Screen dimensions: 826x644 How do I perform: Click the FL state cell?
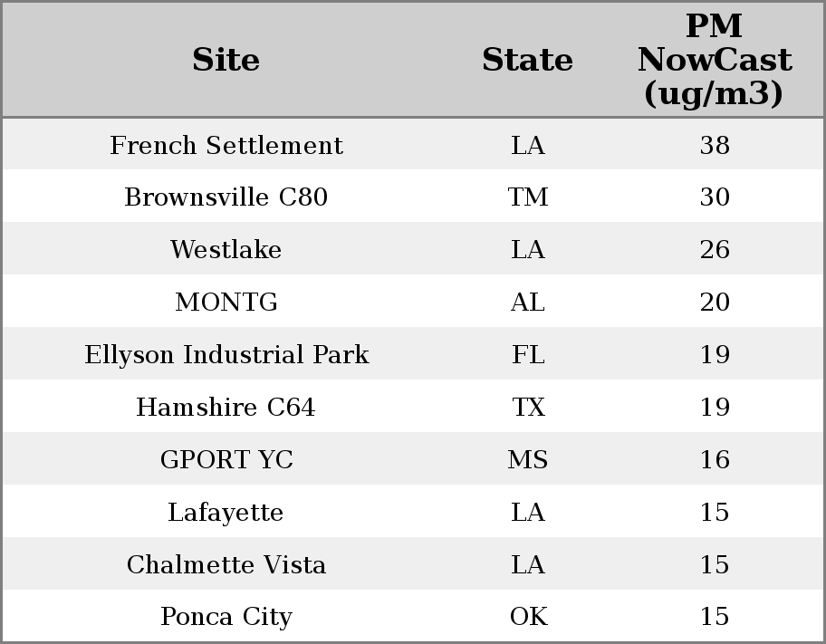pyautogui.click(x=527, y=355)
